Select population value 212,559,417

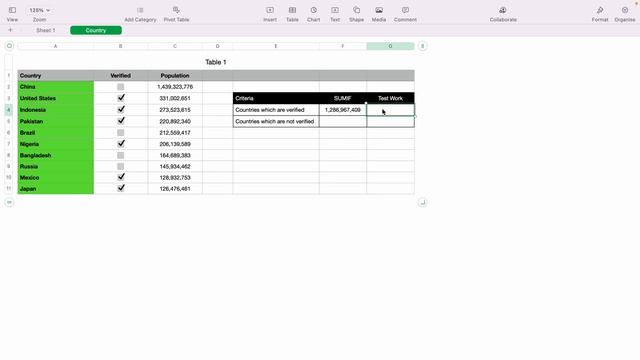(175, 133)
